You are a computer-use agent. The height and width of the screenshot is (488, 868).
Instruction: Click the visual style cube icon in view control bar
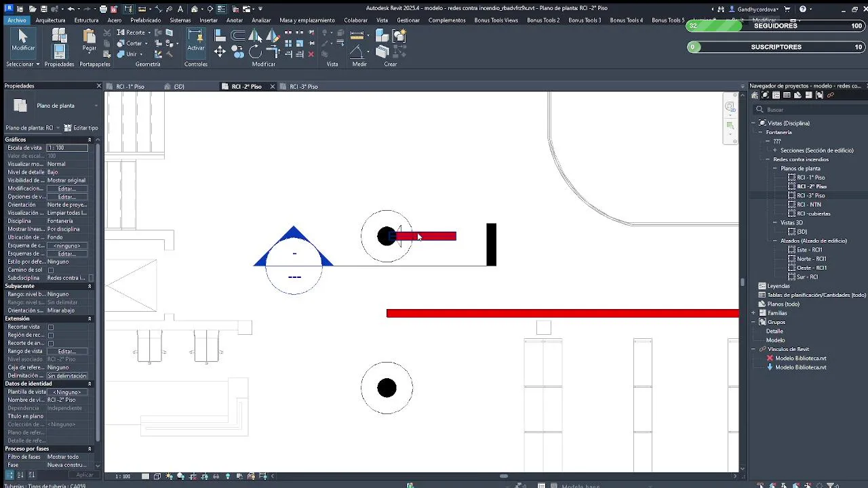point(157,476)
